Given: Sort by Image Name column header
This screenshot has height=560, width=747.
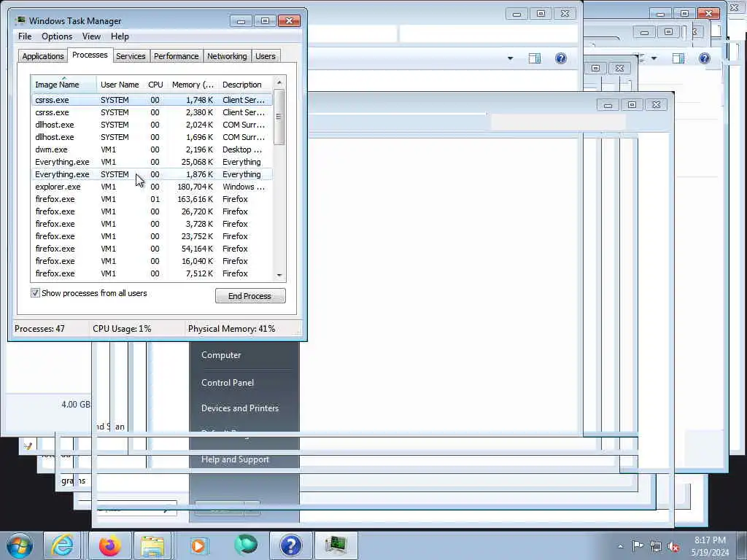Looking at the screenshot, I should pos(64,85).
